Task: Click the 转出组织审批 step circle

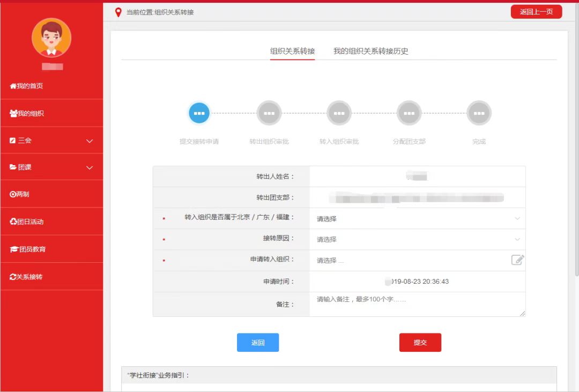Action: [x=269, y=113]
